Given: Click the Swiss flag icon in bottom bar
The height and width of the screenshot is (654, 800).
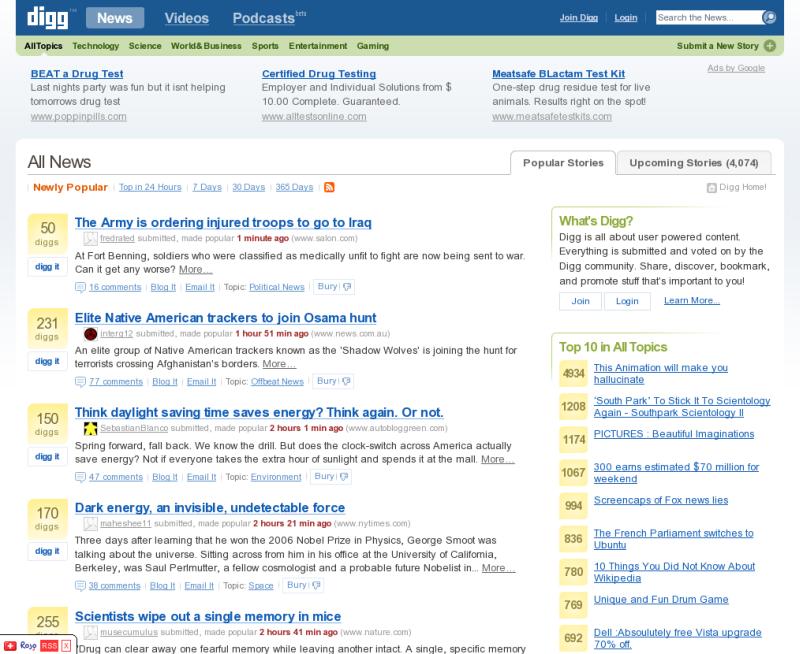Looking at the screenshot, I should coord(11,646).
